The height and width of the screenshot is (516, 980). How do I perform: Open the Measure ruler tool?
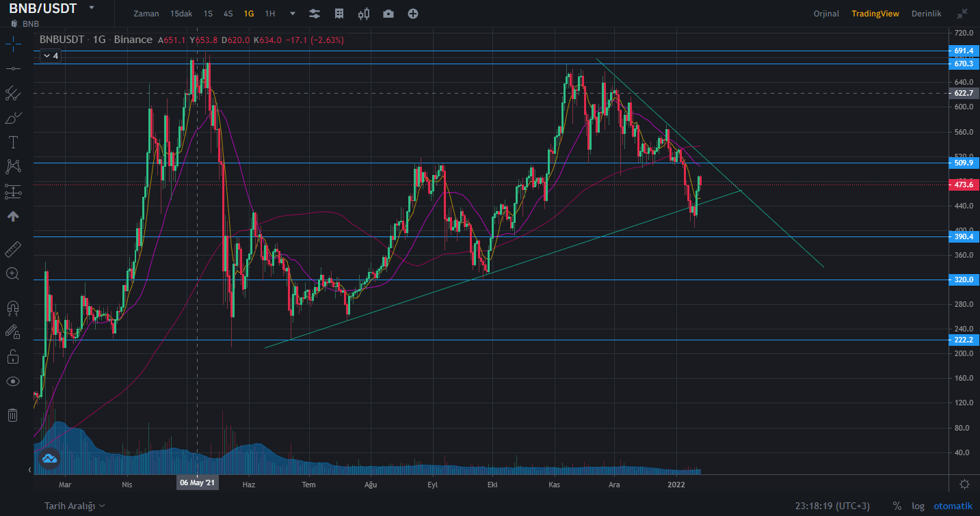click(12, 249)
